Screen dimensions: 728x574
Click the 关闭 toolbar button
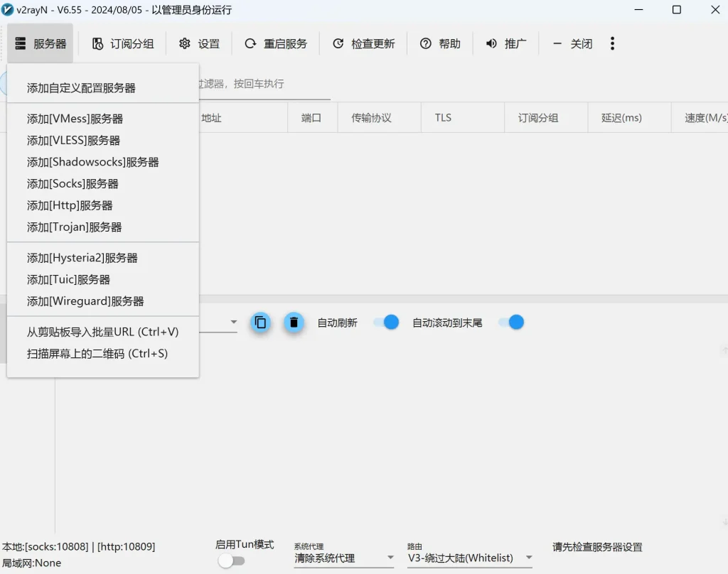(x=573, y=44)
